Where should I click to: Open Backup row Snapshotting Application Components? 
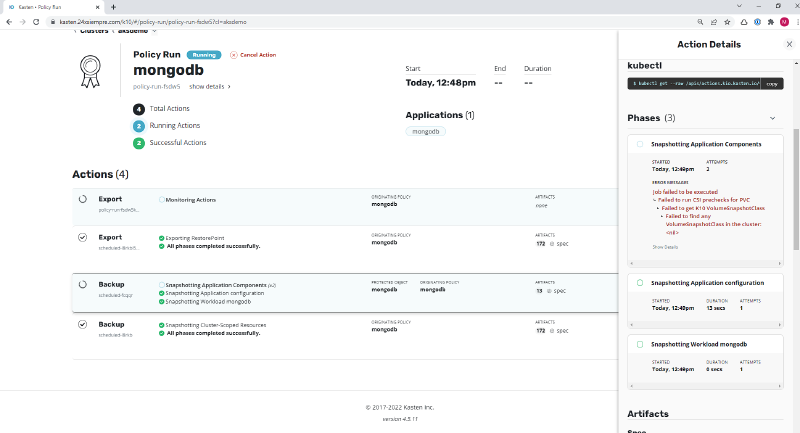345,293
